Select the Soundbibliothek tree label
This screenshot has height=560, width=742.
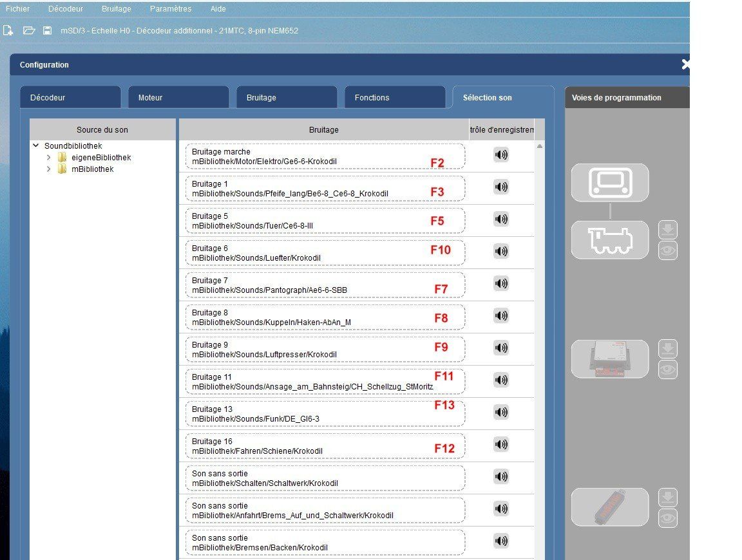tap(73, 145)
